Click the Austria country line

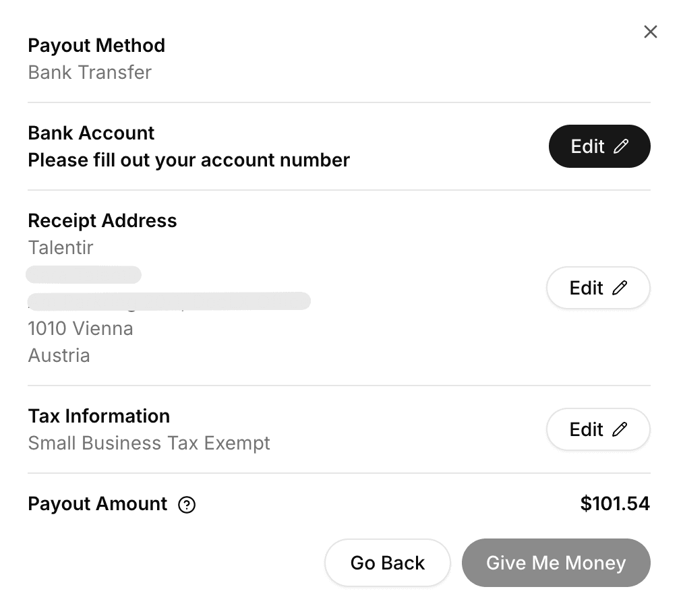[x=59, y=355]
